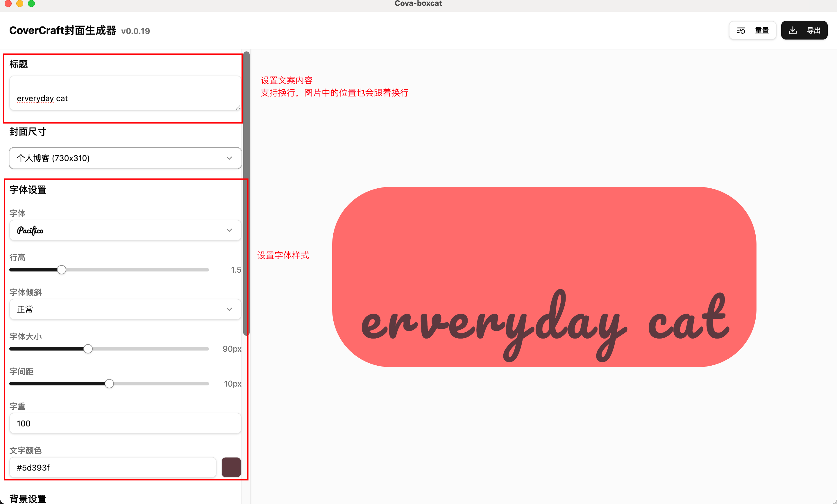Open the 封面尺寸 cover size dropdown
The height and width of the screenshot is (504, 837).
tap(125, 158)
